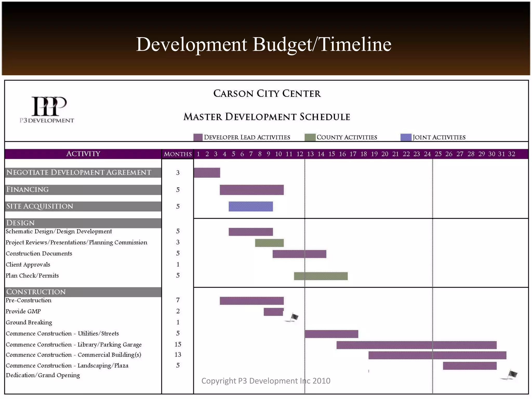This screenshot has width=532, height=399.
Task: Select the Negotiate Development Agreement bar
Action: point(207,173)
